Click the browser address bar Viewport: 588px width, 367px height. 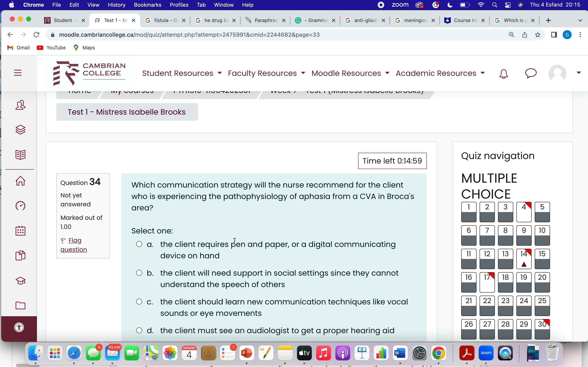click(267, 35)
